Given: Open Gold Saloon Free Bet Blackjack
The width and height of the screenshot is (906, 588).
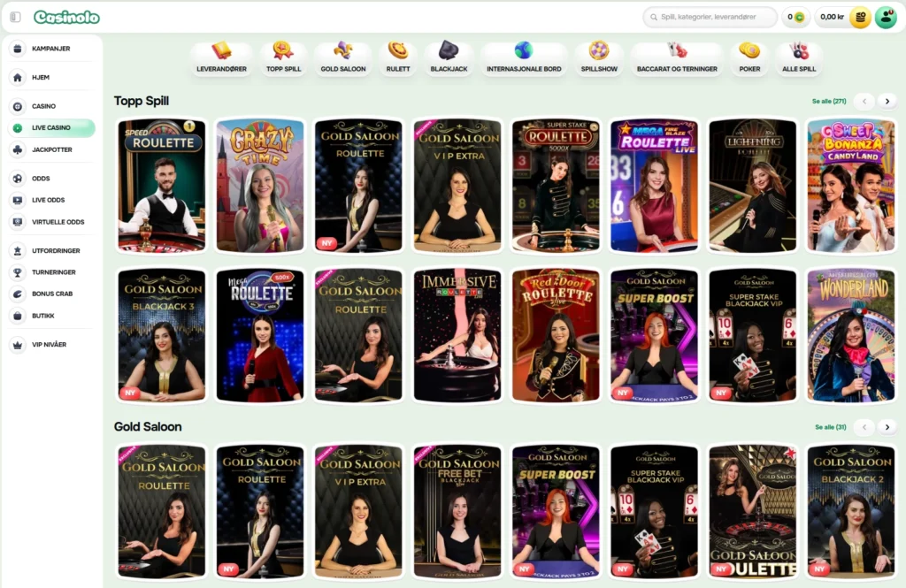Looking at the screenshot, I should [457, 512].
